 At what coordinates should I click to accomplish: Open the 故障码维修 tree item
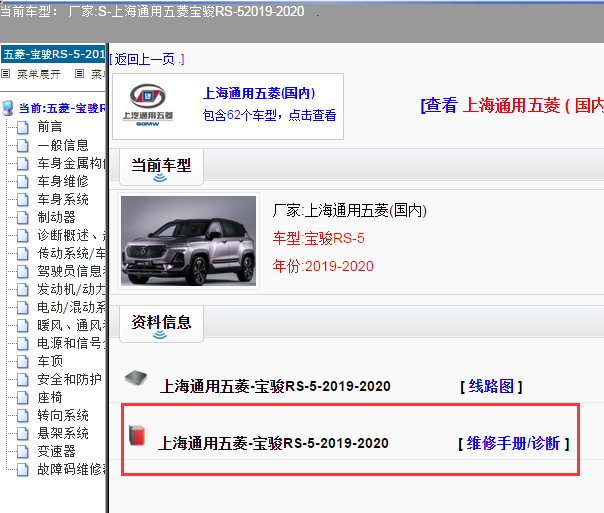(71, 469)
